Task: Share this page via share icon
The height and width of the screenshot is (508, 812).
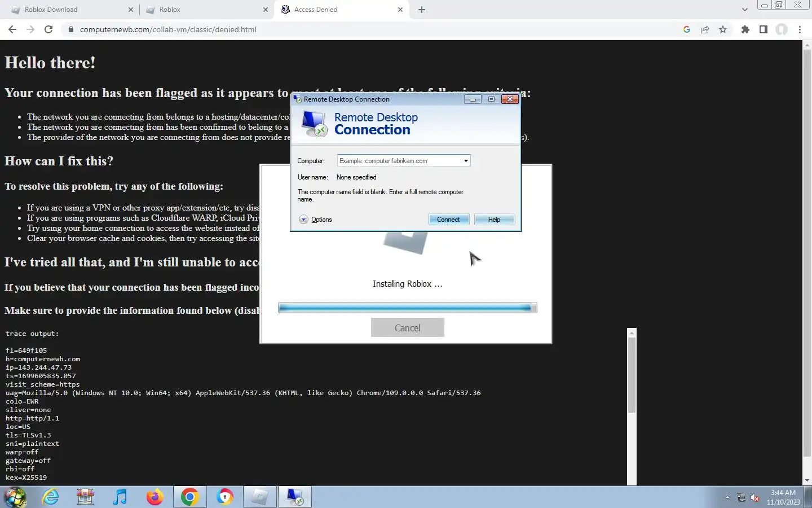Action: pos(705,29)
